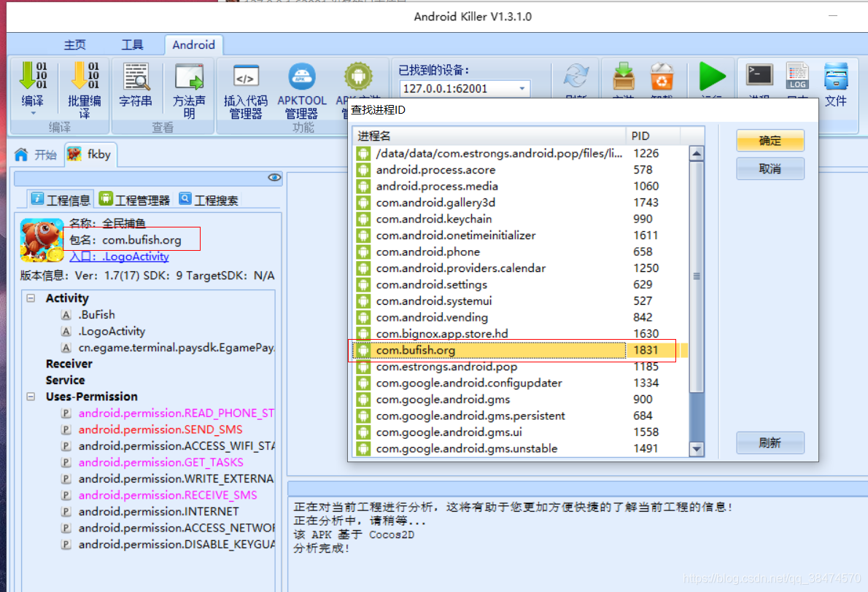Click the 取消 cancel button
This screenshot has width=868, height=592.
(770, 168)
